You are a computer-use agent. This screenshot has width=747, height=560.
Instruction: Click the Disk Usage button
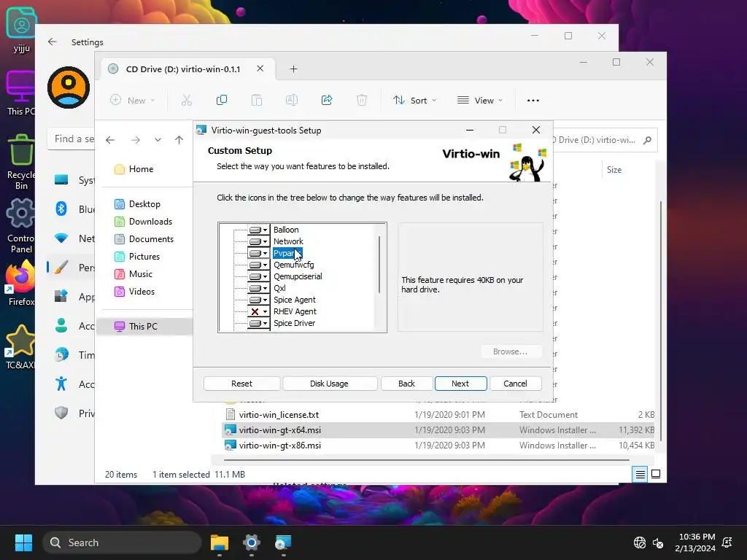point(329,384)
